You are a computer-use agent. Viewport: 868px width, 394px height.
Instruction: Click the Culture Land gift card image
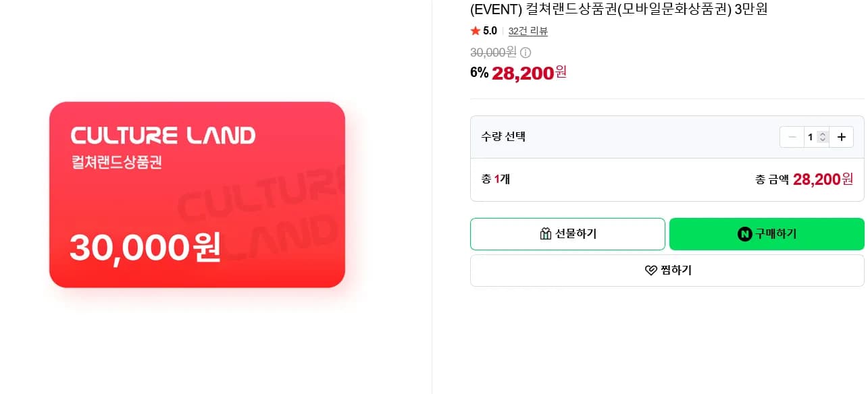coord(197,195)
